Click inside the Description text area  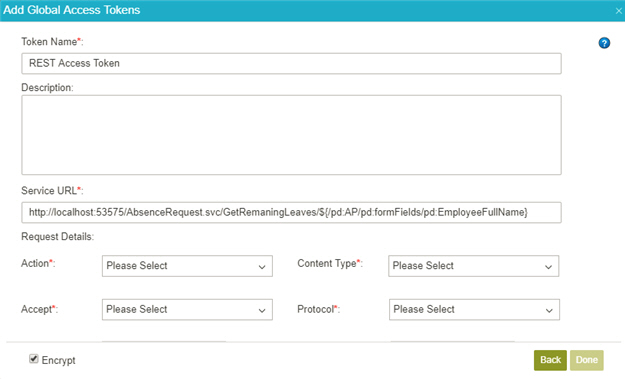tap(291, 135)
